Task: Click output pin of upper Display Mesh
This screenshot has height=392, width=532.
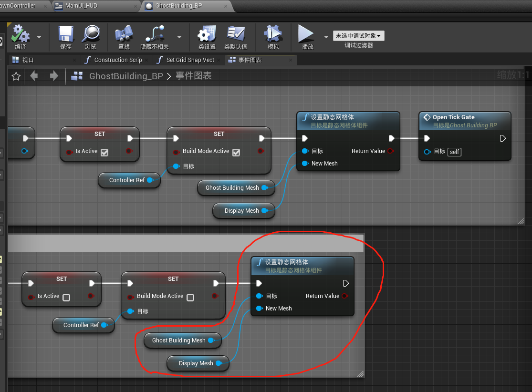Action: coord(265,211)
